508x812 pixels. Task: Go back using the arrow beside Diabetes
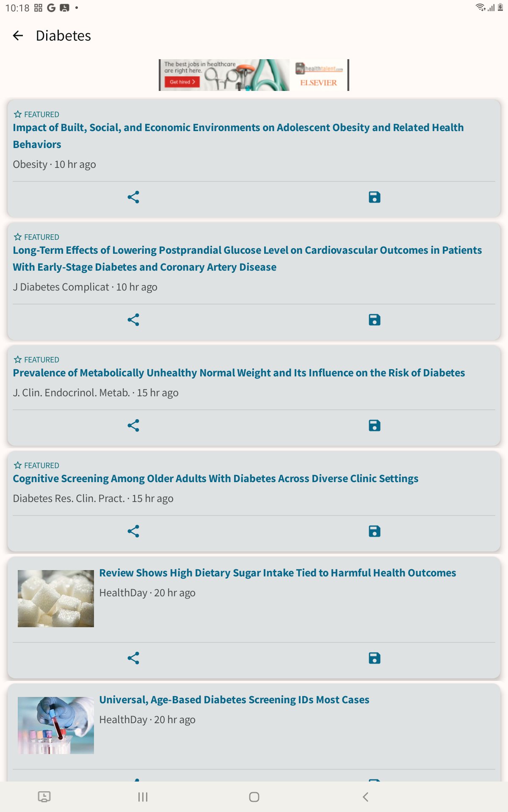[x=18, y=36]
